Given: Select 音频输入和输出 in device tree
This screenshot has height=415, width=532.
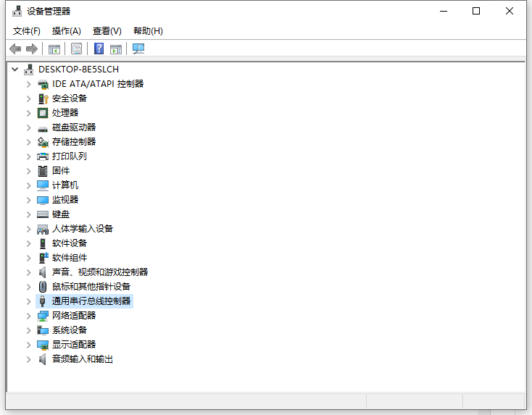Looking at the screenshot, I should 82,359.
